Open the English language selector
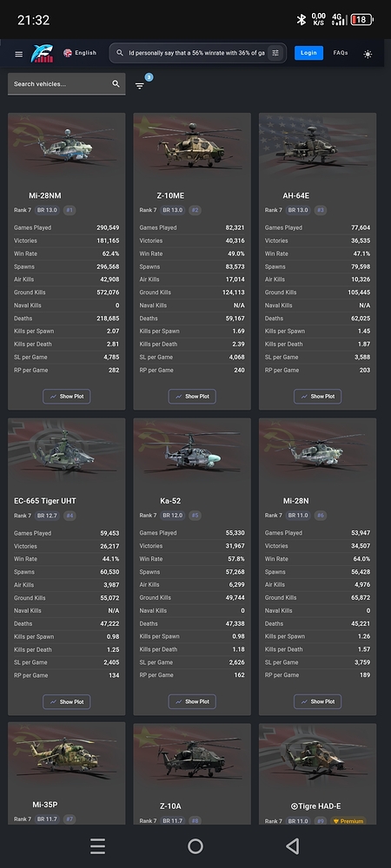 tap(80, 53)
